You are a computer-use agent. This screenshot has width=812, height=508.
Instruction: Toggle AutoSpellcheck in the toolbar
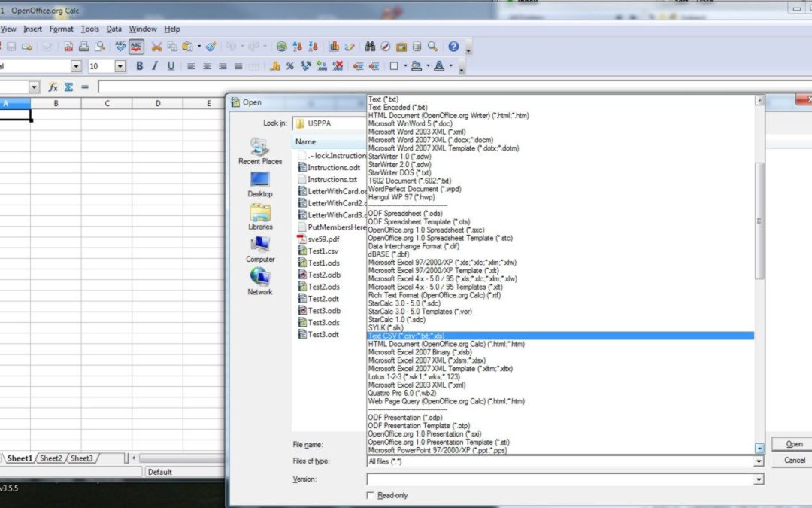136,47
